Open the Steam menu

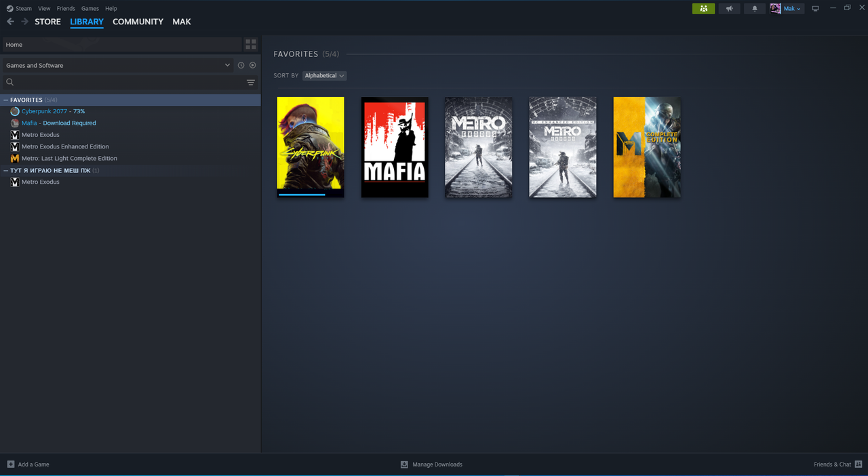tap(24, 9)
